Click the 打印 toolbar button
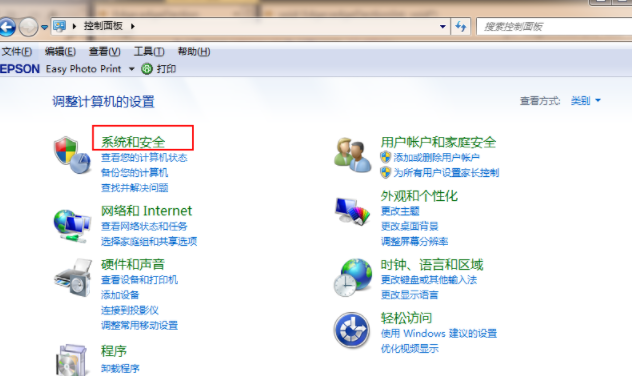Image resolution: width=633 pixels, height=389 pixels. pos(166,69)
